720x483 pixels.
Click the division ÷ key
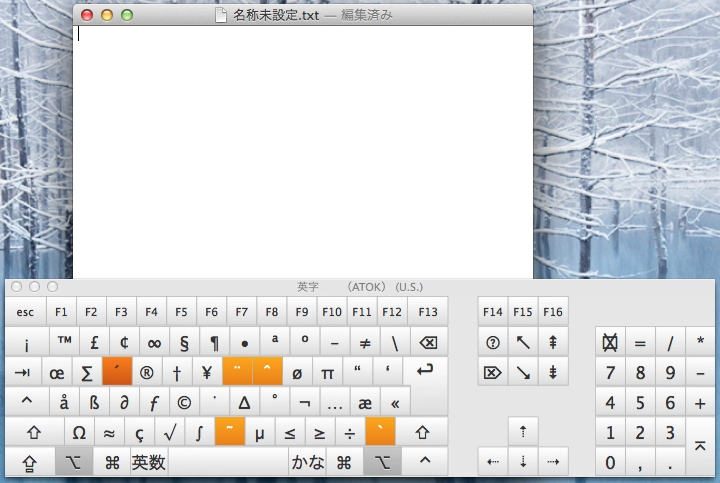pos(350,432)
